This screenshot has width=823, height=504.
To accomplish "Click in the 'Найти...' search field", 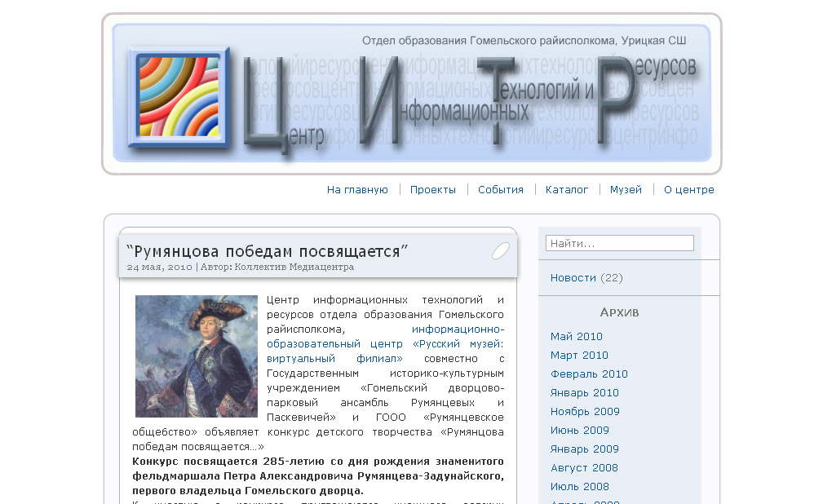I will click(x=619, y=243).
